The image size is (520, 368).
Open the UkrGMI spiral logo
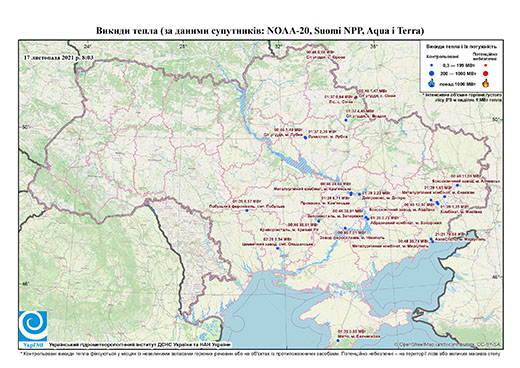tap(33, 324)
